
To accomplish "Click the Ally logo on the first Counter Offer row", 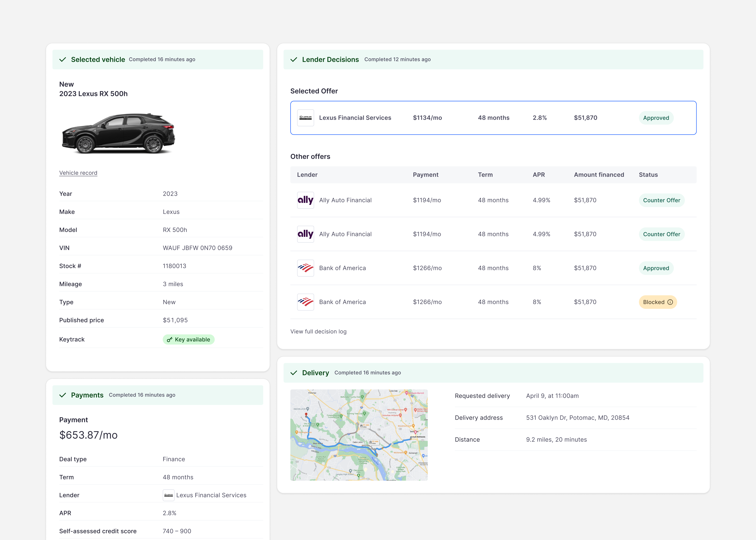I will click(x=305, y=200).
